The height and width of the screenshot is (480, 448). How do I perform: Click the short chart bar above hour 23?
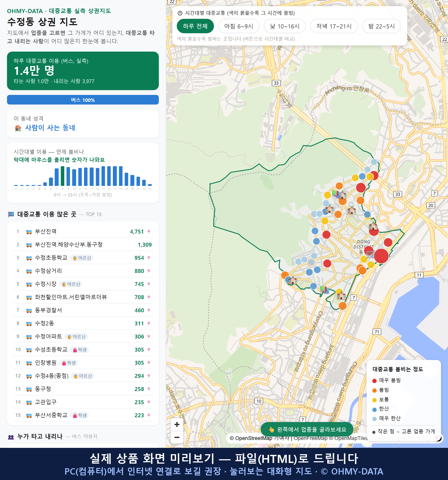pos(150,185)
